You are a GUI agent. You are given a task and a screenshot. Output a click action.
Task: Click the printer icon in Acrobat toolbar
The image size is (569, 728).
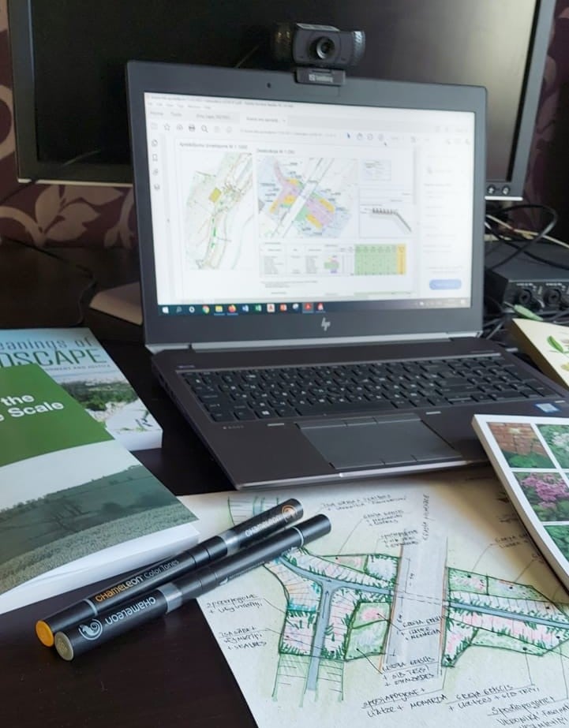point(192,127)
